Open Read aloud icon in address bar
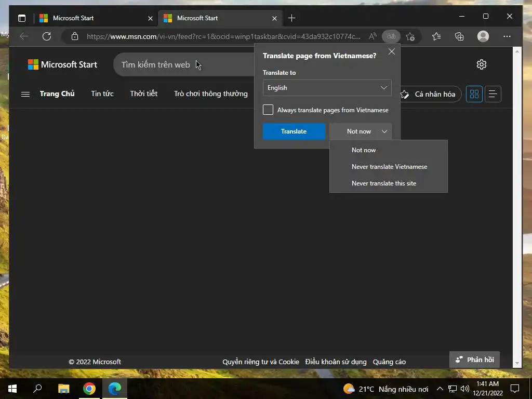The width and height of the screenshot is (532, 399). click(373, 36)
